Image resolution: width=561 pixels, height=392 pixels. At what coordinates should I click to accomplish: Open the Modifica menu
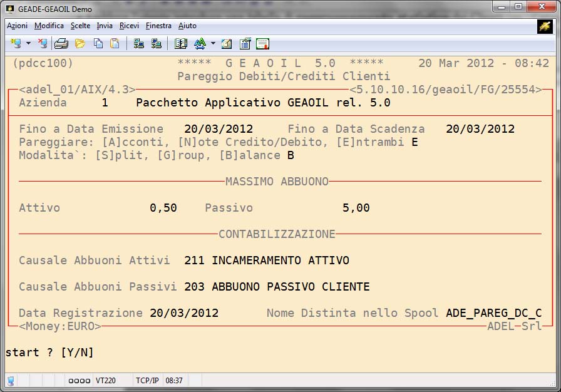[x=49, y=26]
